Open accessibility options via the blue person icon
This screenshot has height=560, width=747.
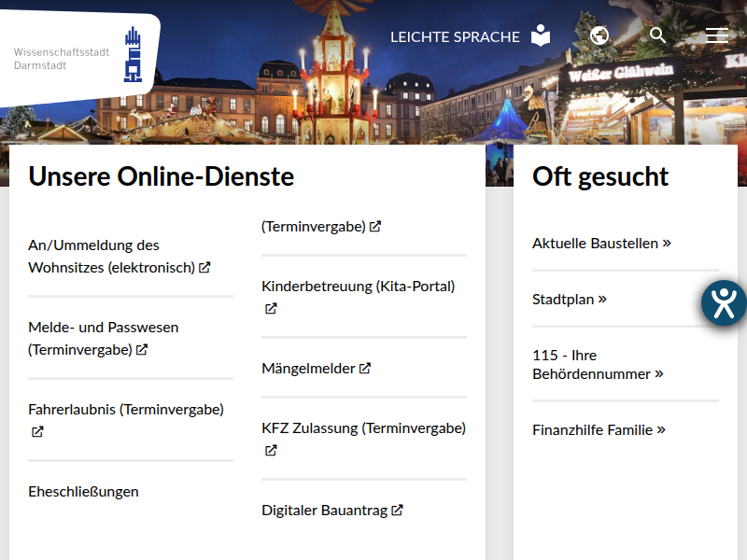723,302
